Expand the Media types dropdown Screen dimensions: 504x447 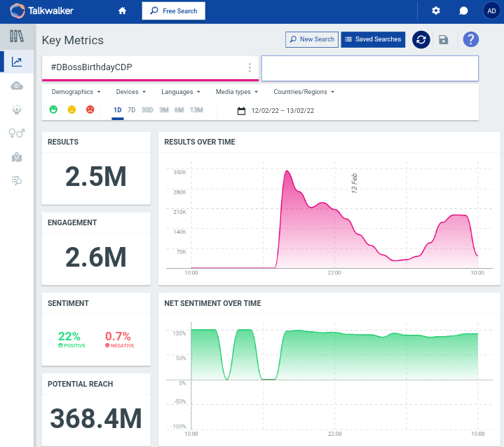[236, 92]
